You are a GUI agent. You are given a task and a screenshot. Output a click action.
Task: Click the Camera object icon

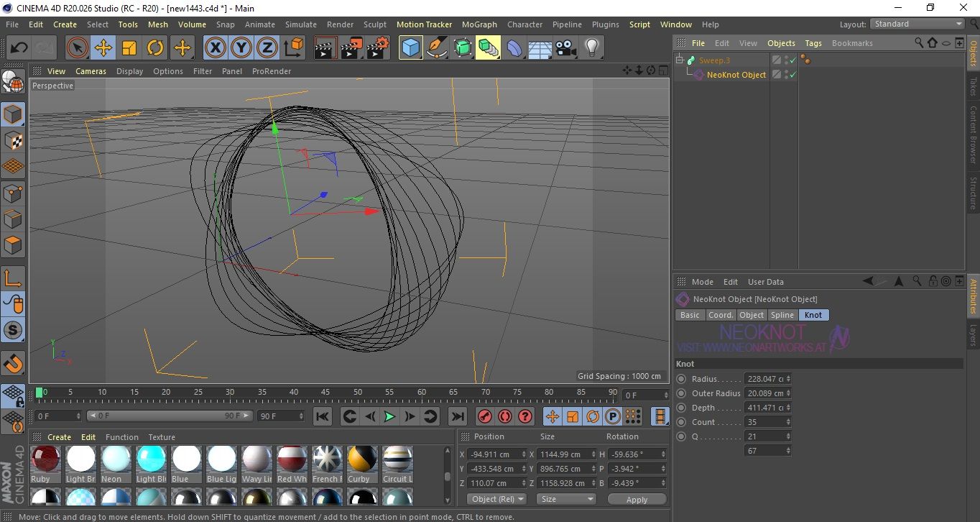565,48
